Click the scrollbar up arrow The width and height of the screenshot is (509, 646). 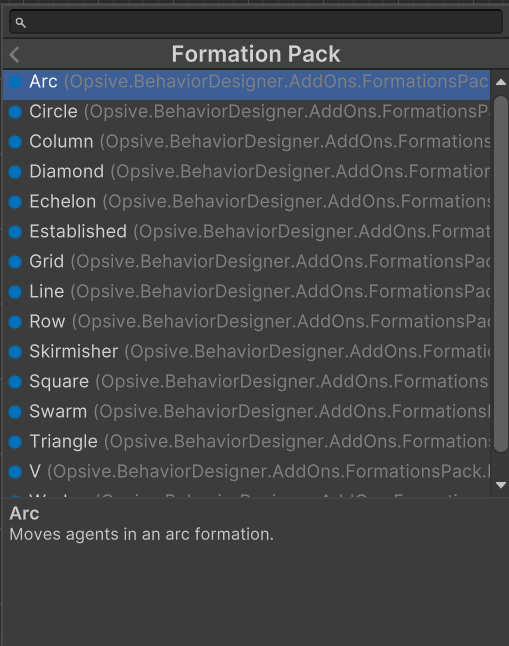point(501,82)
